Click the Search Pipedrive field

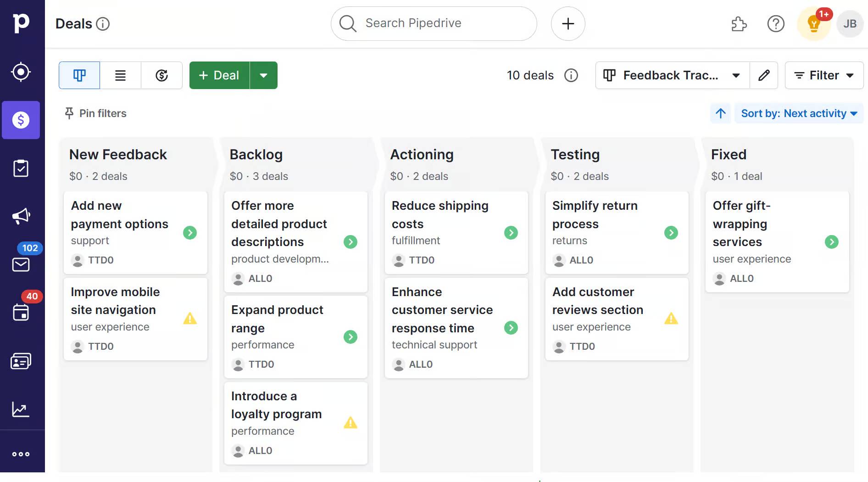coord(434,23)
